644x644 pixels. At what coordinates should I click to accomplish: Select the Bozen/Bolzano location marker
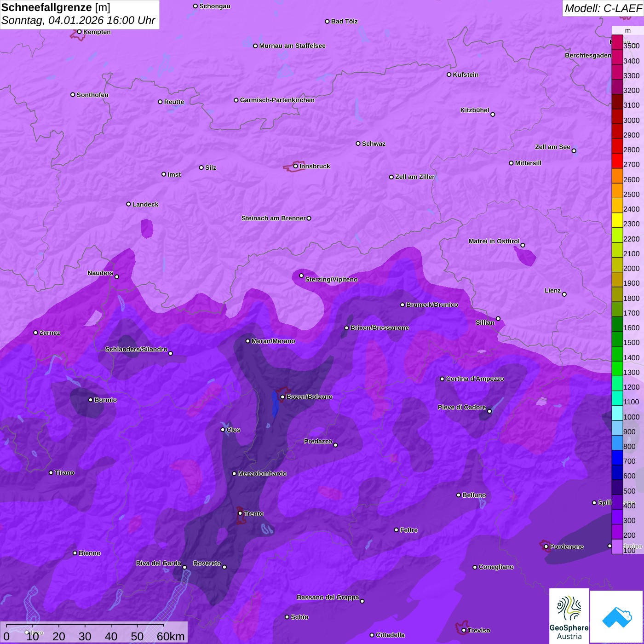(282, 397)
